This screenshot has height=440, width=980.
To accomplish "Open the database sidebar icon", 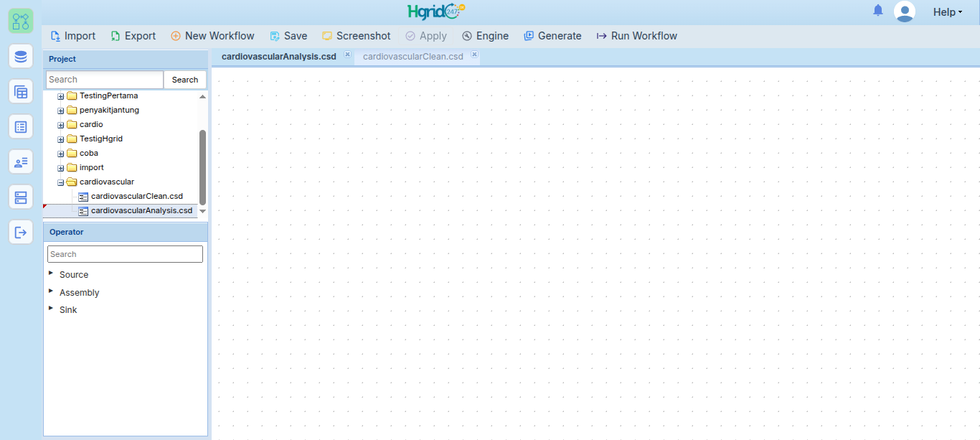I will click(x=21, y=56).
